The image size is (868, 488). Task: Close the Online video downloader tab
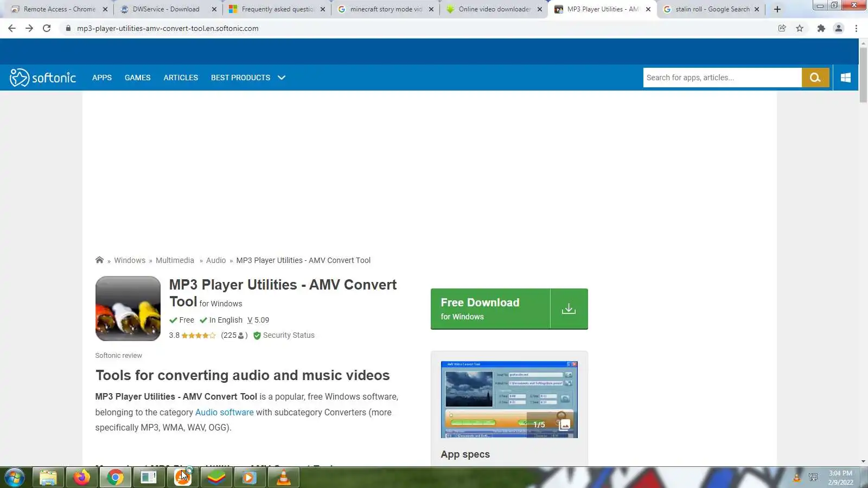click(x=540, y=9)
